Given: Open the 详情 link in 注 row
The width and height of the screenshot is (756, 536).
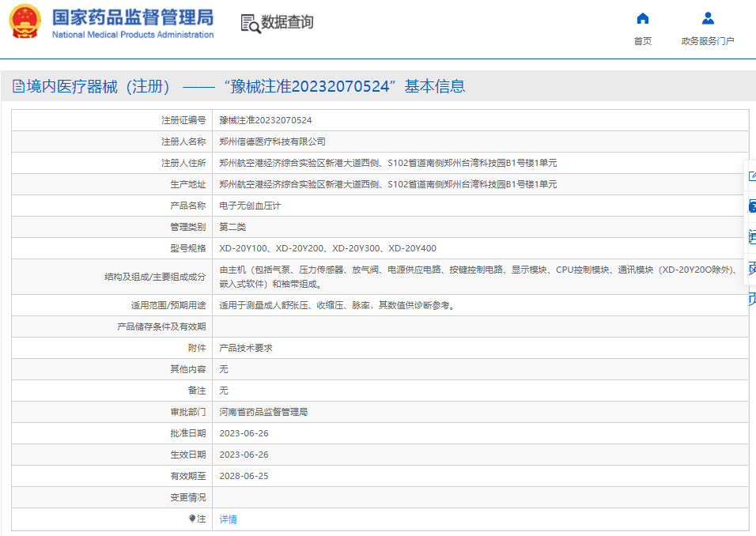Looking at the screenshot, I should [228, 519].
